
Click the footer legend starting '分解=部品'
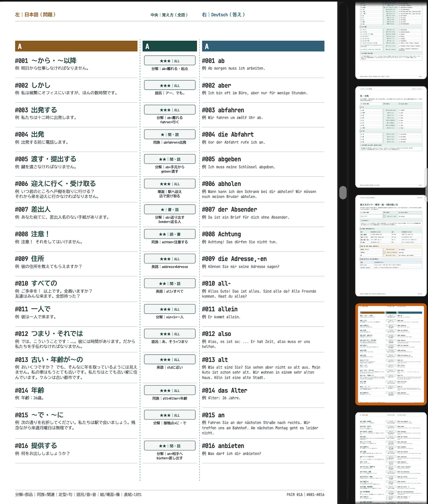[x=78, y=495]
